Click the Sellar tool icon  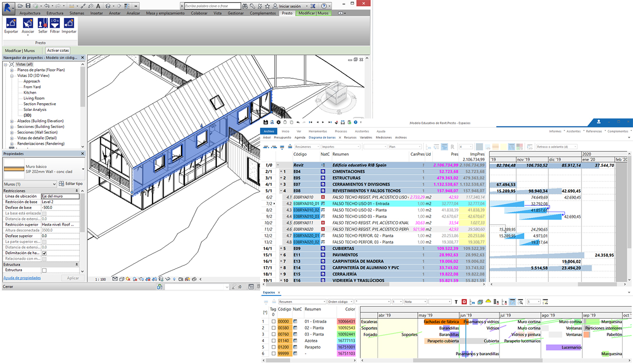[x=43, y=23]
